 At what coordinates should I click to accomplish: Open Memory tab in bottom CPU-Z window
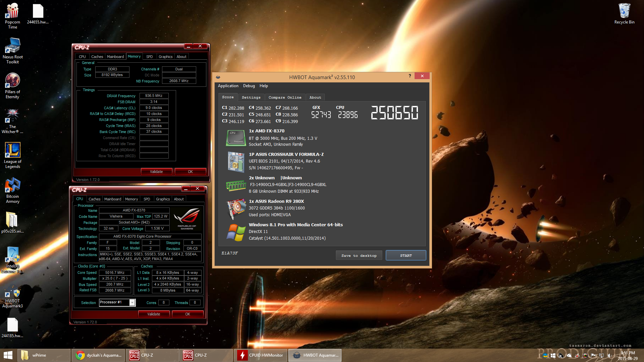(x=131, y=199)
